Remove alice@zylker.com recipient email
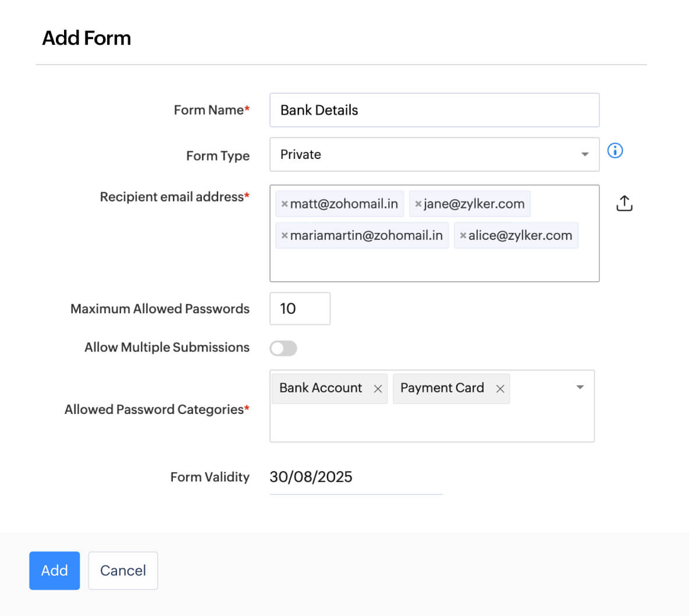 pyautogui.click(x=463, y=235)
